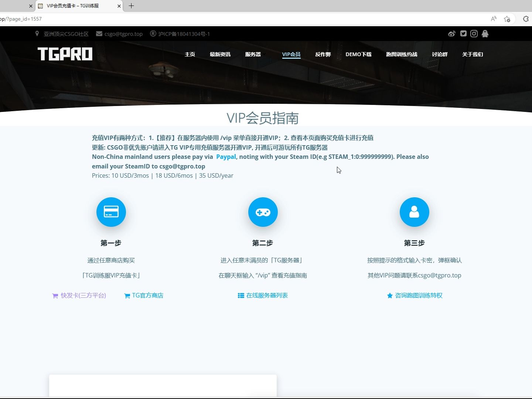The image size is (532, 399).
Task: Open 最新资讯 menu item
Action: [x=220, y=54]
